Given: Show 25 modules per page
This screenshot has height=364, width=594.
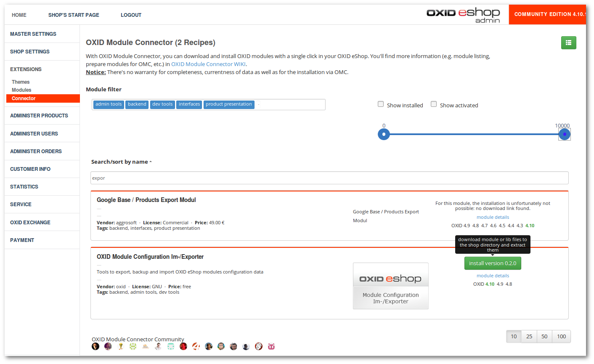Looking at the screenshot, I should pyautogui.click(x=529, y=336).
